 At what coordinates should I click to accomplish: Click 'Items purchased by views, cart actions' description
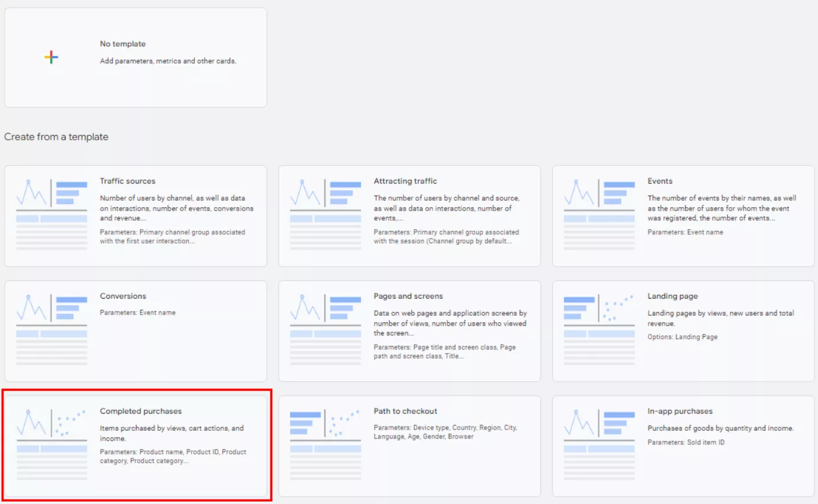coord(172,434)
